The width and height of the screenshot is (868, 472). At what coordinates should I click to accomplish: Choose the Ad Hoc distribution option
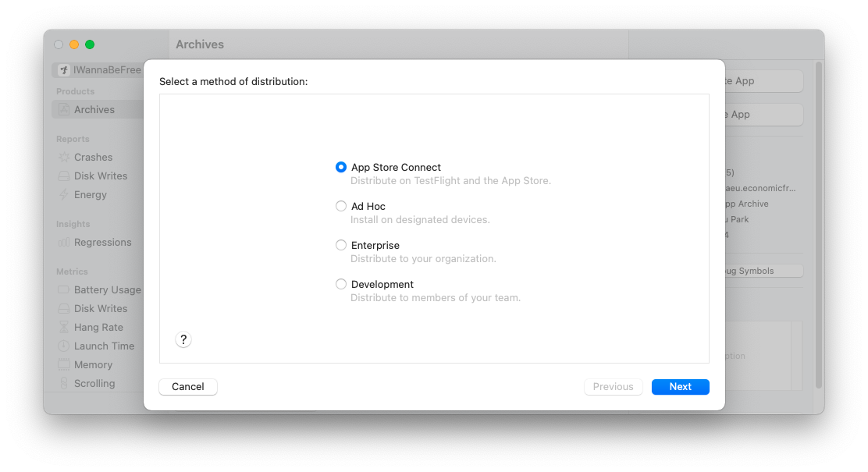coord(341,206)
